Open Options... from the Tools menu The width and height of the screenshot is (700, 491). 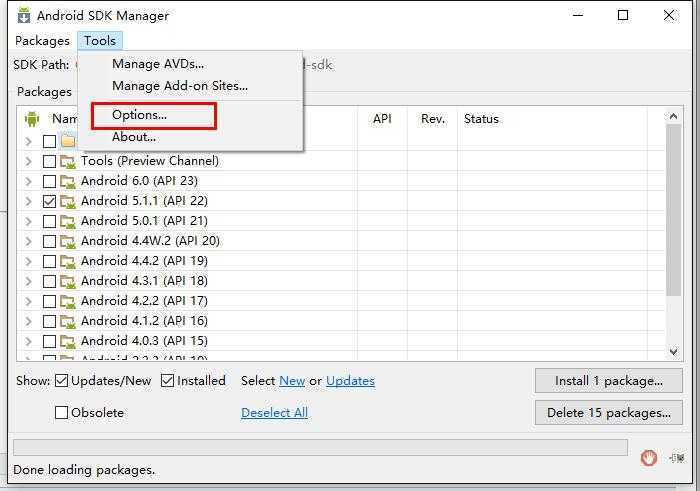140,115
